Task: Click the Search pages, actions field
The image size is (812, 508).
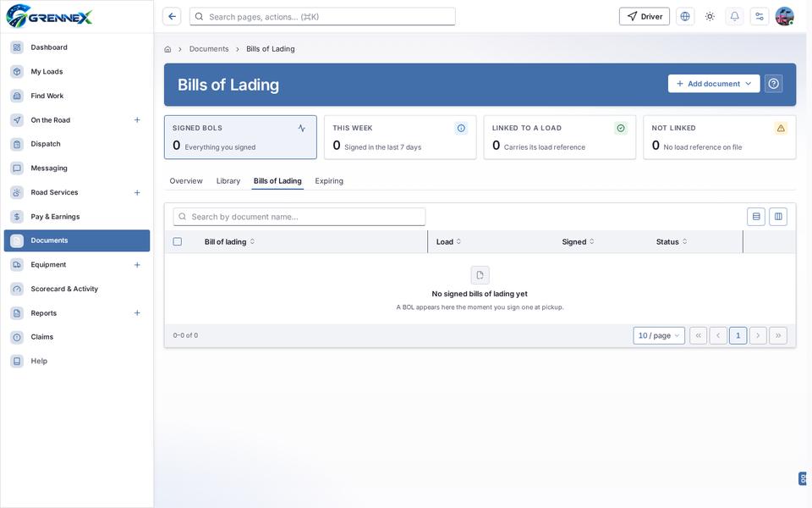Action: point(322,17)
